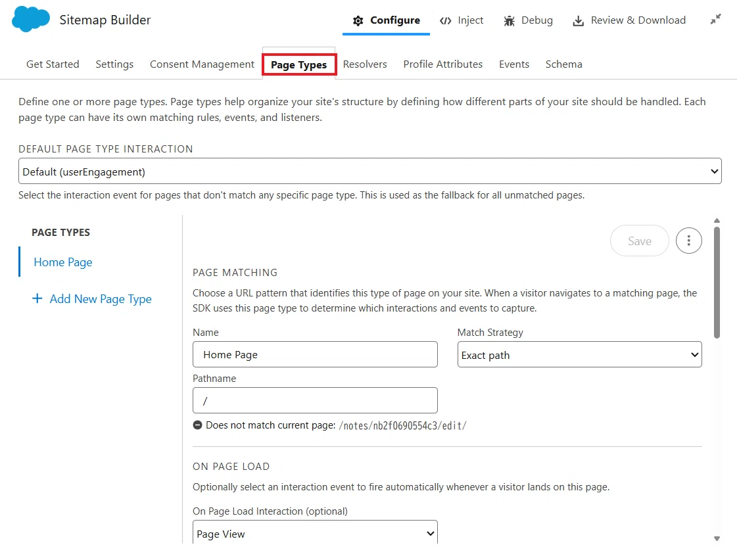Open the Settings tab
This screenshot has height=560, width=737.
point(114,64)
